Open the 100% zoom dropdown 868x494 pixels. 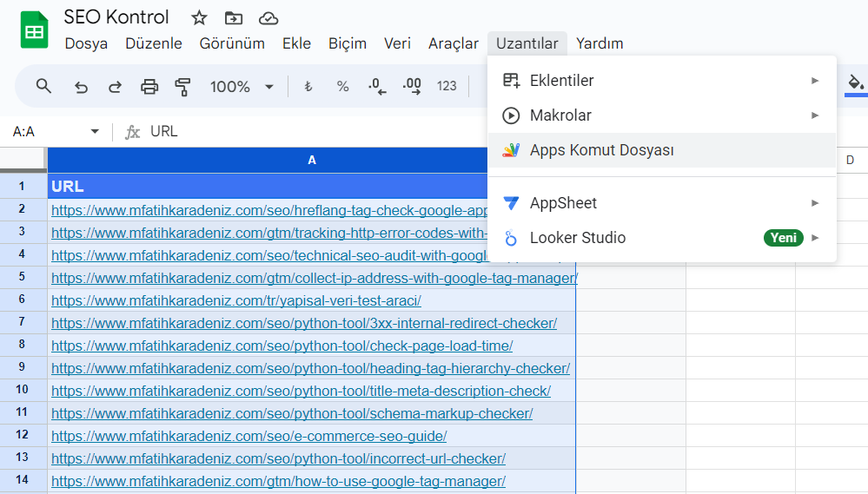(x=242, y=86)
